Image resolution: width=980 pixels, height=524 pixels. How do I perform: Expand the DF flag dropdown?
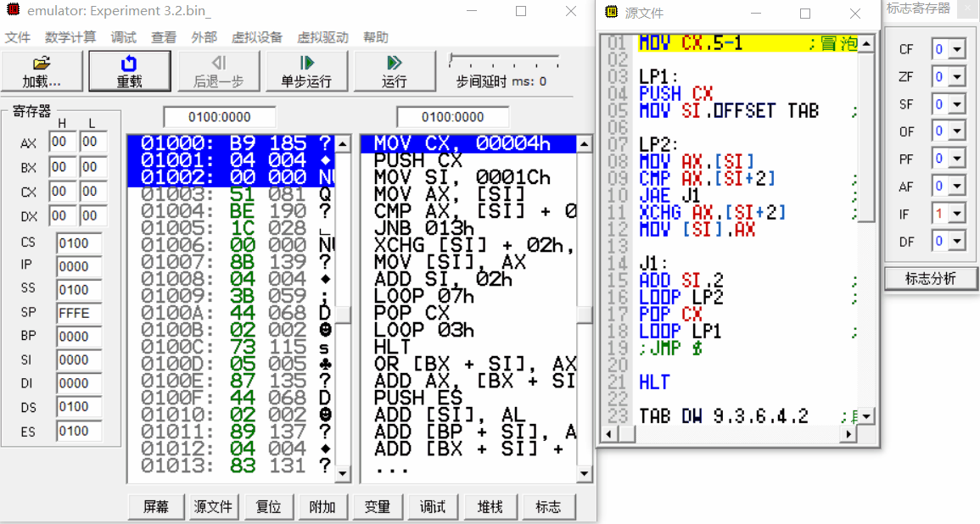coord(957,242)
